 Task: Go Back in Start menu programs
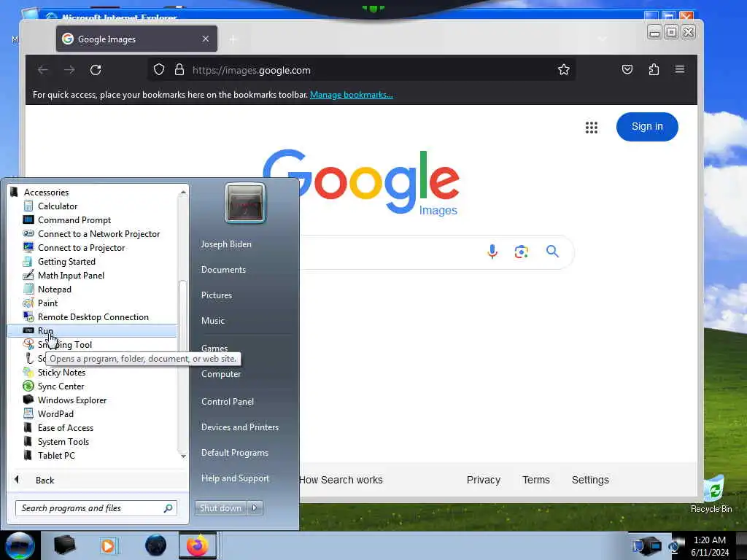tap(44, 480)
